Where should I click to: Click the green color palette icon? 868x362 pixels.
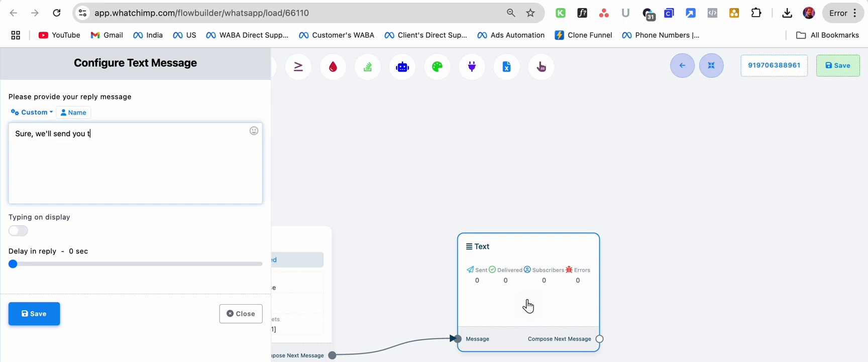437,66
